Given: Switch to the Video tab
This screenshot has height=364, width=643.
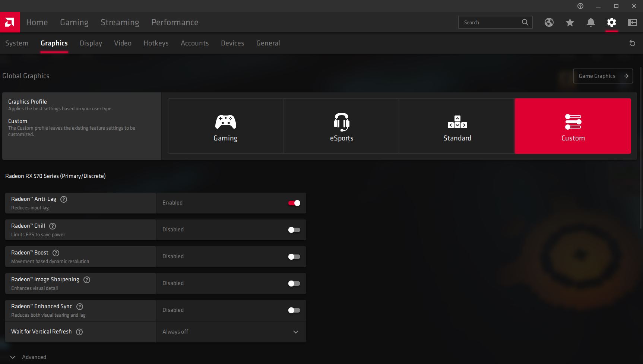Looking at the screenshot, I should [x=123, y=43].
